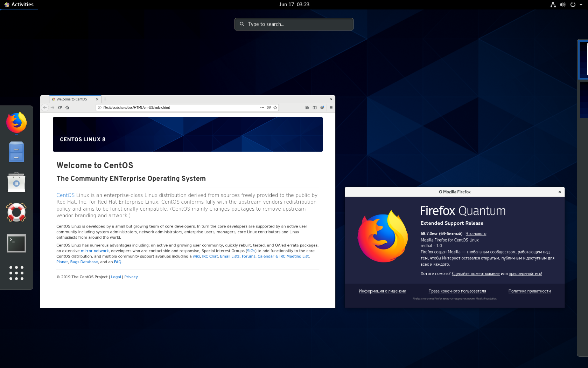Click the Activities button
Image resolution: width=588 pixels, height=368 pixels.
[x=19, y=5]
